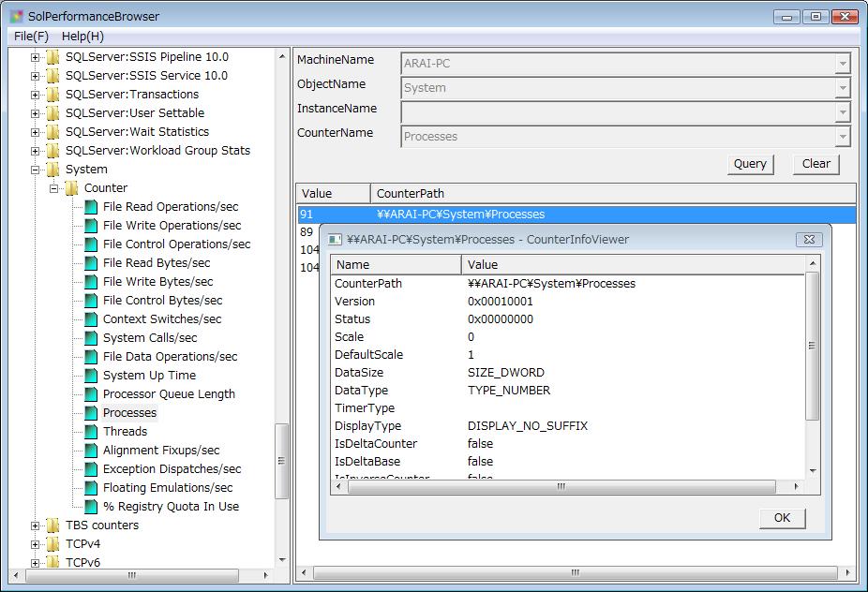This screenshot has height=592, width=868.
Task: Click the dialog horizontal scrollbar thumb
Action: [561, 487]
